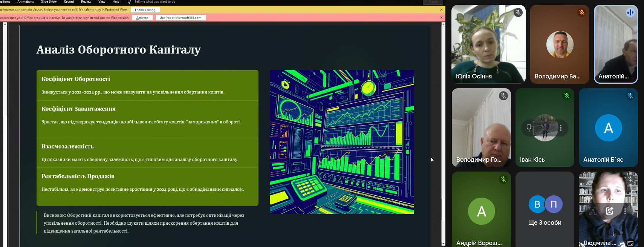Expand the Ще 3 особи participants tile
The width and height of the screenshot is (644, 247).
point(545,209)
